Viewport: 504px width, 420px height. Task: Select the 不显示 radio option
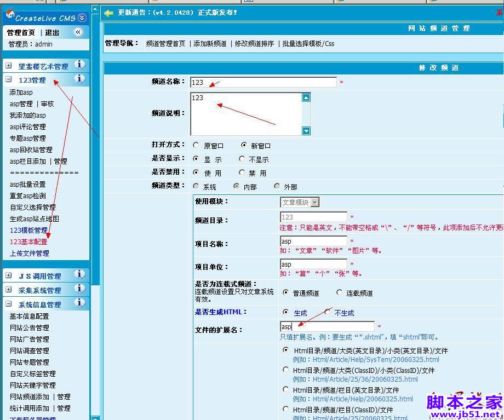tap(242, 159)
